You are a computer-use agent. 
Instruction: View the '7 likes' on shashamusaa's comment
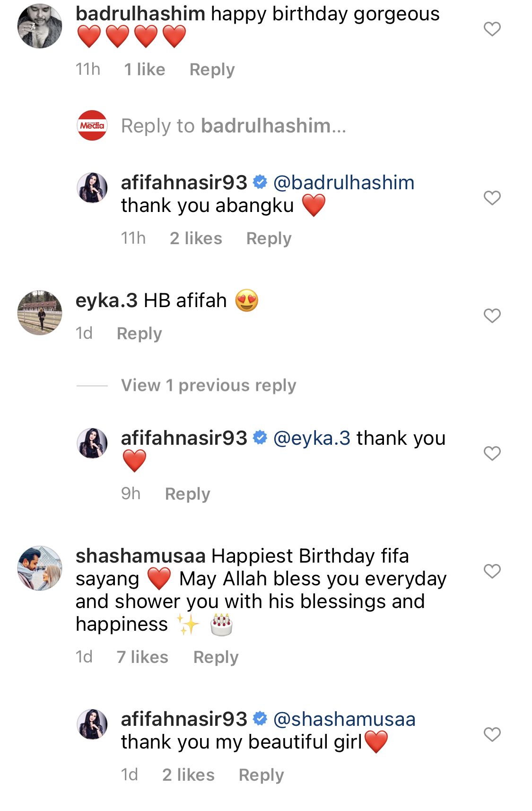coord(142,657)
